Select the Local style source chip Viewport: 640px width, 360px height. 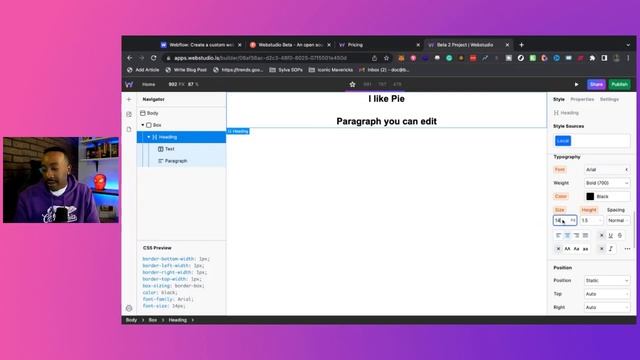[x=563, y=141]
